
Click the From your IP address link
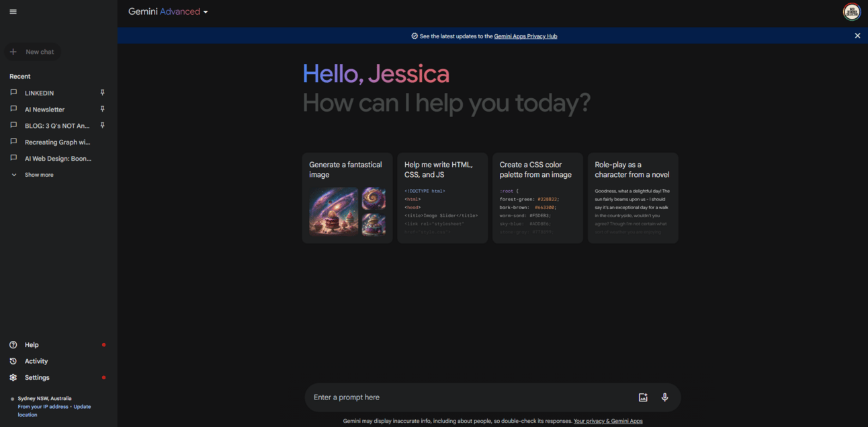[43, 407]
